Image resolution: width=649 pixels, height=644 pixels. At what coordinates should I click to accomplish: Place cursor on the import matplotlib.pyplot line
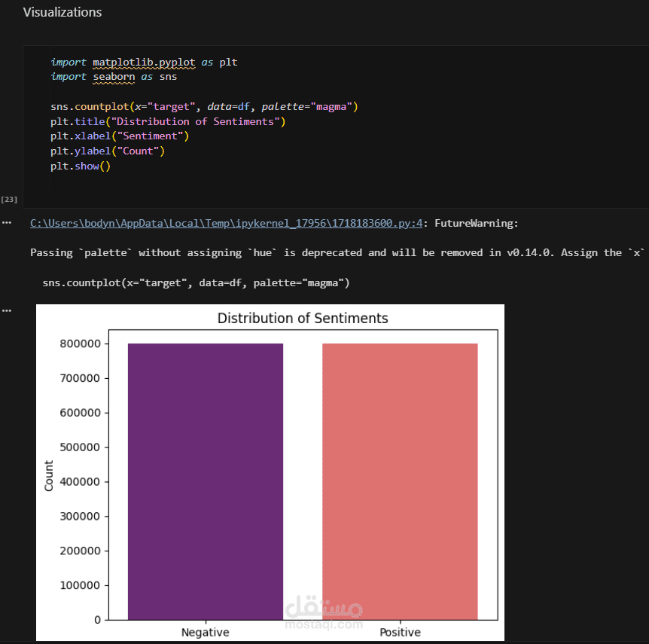point(144,62)
